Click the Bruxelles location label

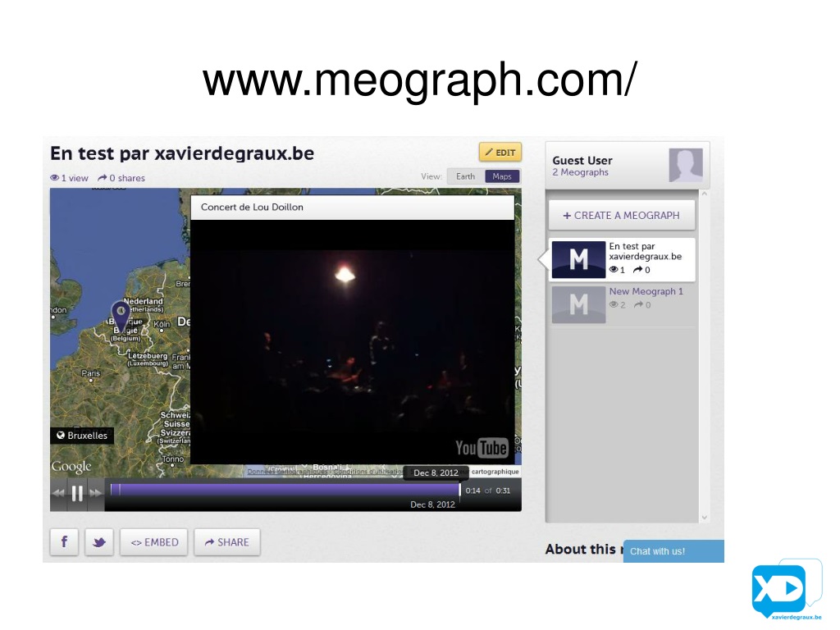82,436
